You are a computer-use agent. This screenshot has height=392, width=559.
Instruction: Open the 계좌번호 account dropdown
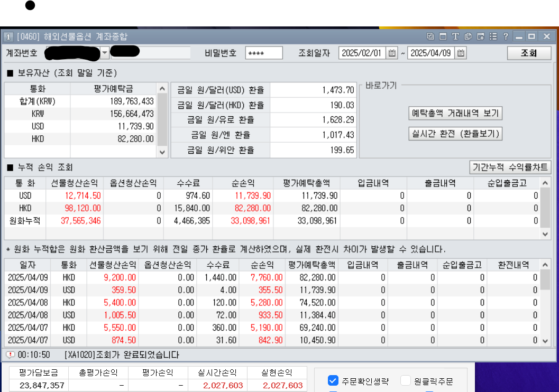(105, 53)
